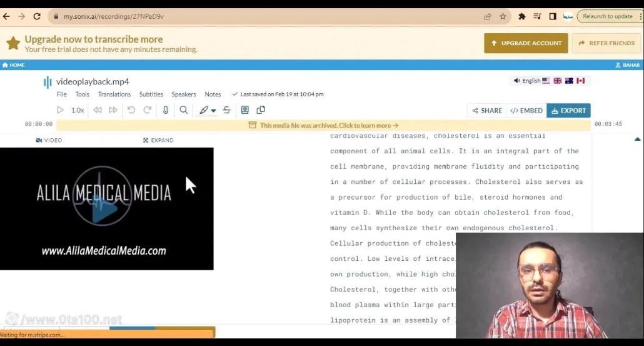Click the fast-forward double-arrow icon
Screen dimensions: 644x346
coord(113,110)
